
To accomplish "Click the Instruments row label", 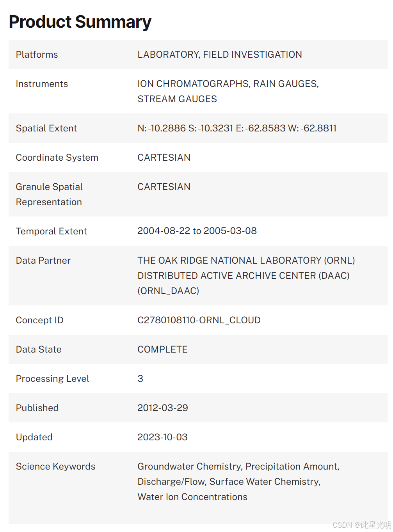I will point(42,84).
